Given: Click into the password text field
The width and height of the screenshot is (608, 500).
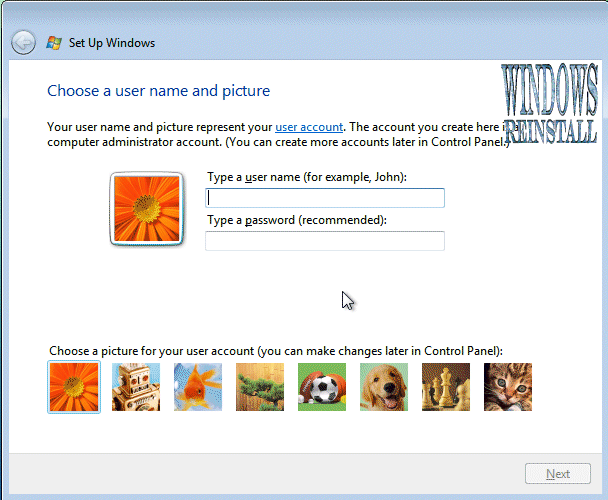Looking at the screenshot, I should 325,241.
